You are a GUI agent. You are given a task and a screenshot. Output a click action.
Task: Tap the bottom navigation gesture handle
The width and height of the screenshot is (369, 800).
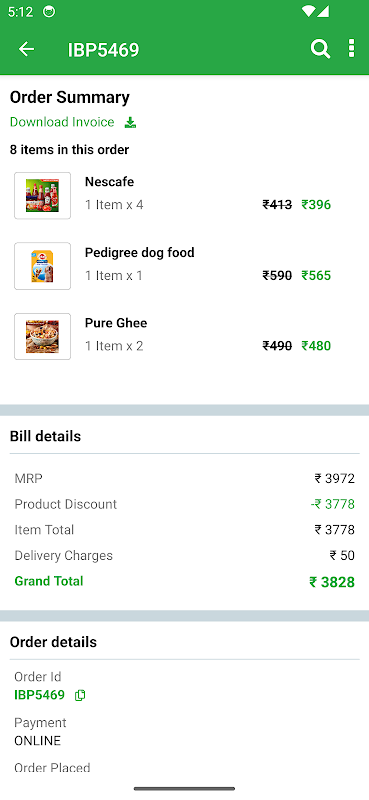click(x=184, y=789)
